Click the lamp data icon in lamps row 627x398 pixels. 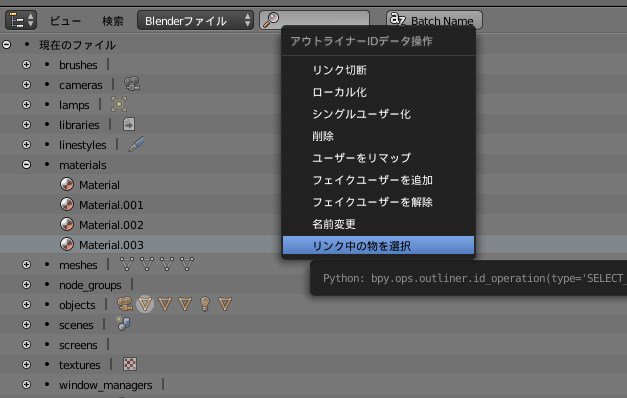pyautogui.click(x=119, y=104)
